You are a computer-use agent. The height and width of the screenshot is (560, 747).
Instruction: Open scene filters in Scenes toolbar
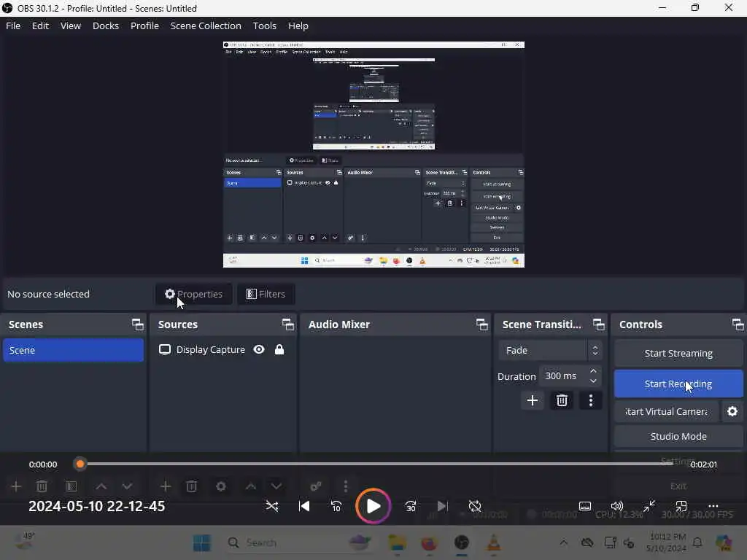click(x=71, y=486)
